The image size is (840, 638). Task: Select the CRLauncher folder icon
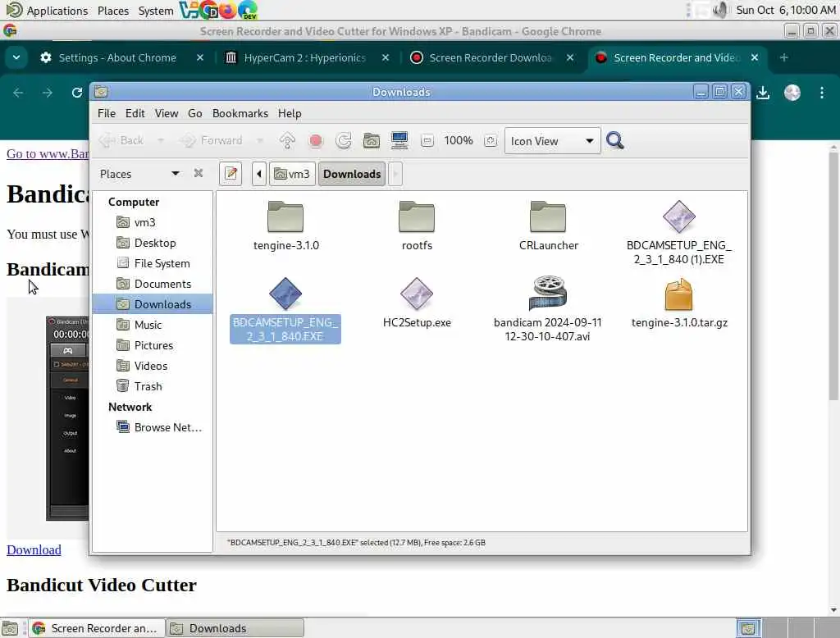coord(548,217)
